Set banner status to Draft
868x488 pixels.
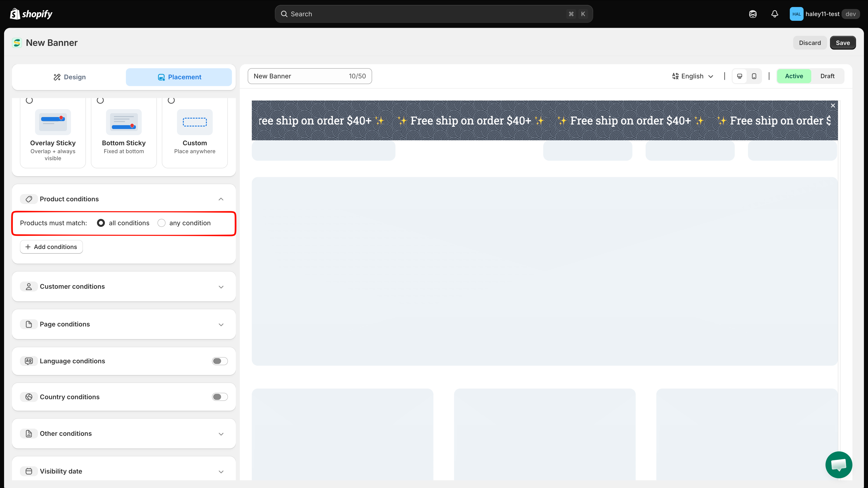click(827, 76)
